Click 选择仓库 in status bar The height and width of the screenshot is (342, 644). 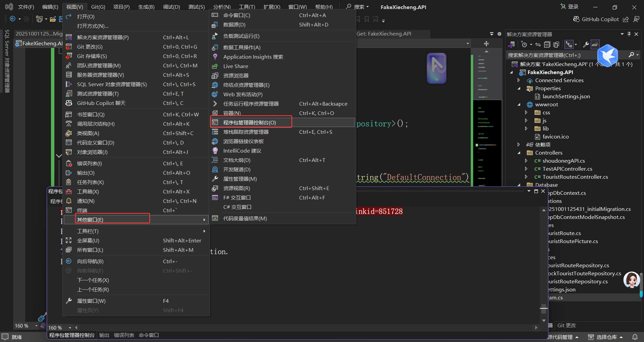point(606,337)
